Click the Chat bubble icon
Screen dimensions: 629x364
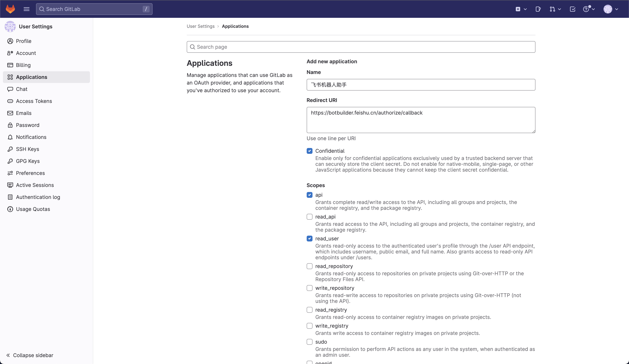point(10,89)
